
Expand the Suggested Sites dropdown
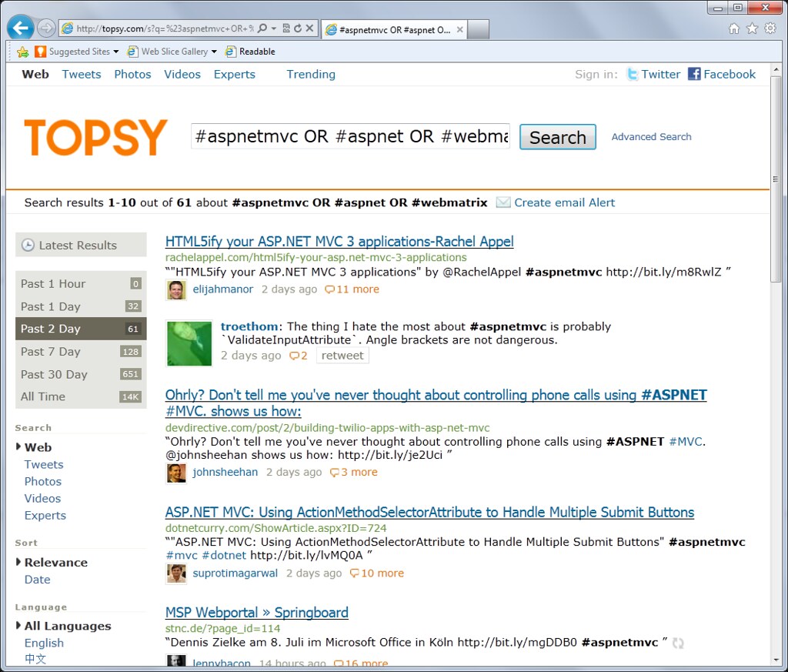point(116,52)
